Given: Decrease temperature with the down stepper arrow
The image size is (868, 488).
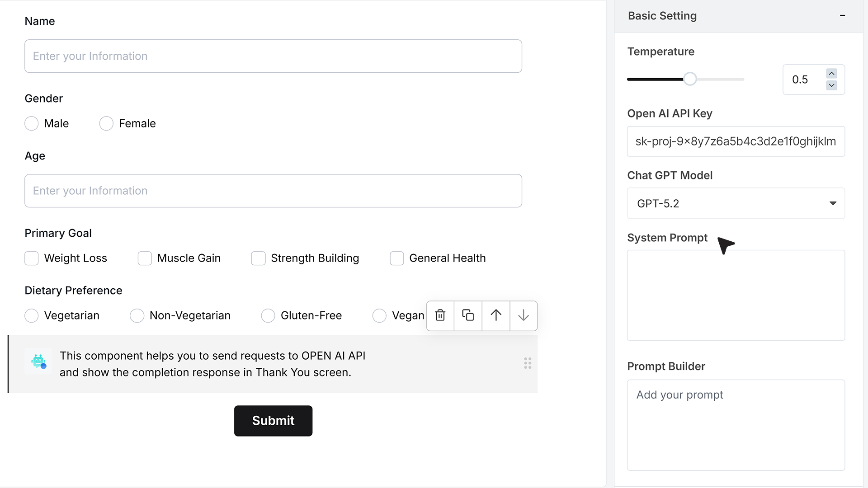Looking at the screenshot, I should tap(831, 85).
